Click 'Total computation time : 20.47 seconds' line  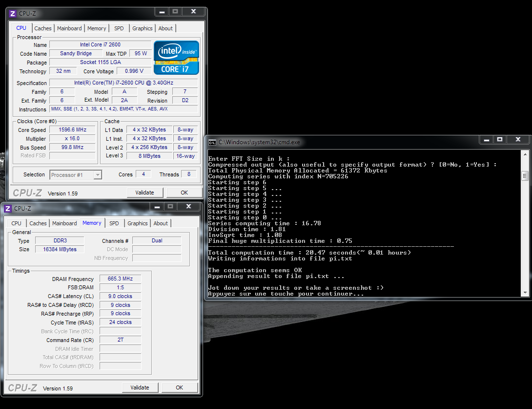(x=309, y=253)
